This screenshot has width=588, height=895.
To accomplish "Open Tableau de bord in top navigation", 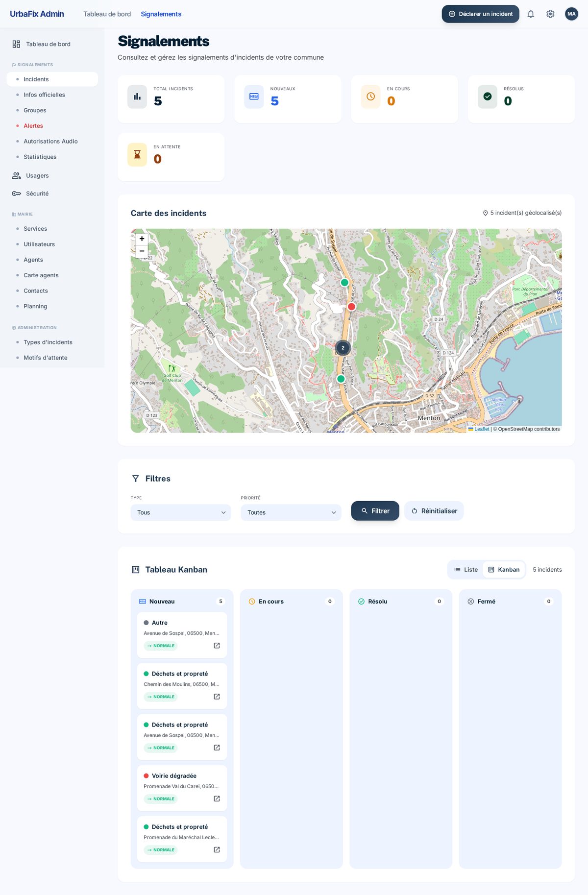I will [x=107, y=14].
